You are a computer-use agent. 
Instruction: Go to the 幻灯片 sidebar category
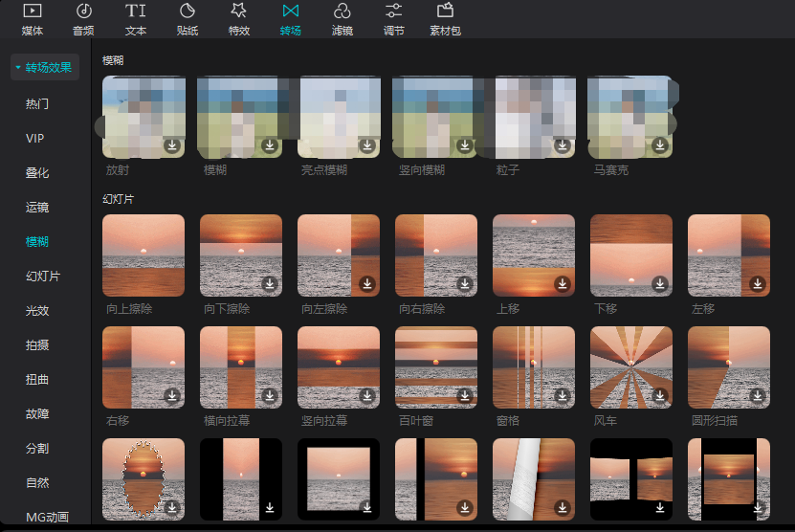[43, 277]
